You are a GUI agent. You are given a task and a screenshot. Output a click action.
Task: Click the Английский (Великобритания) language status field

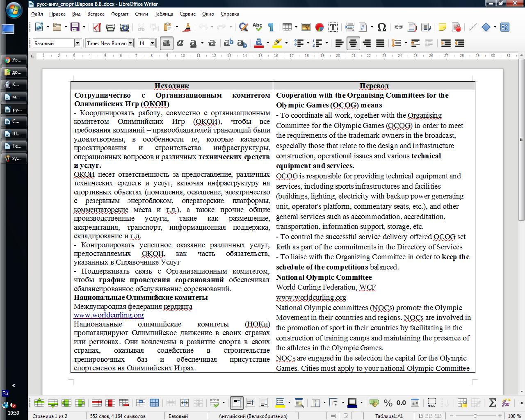pos(253,416)
